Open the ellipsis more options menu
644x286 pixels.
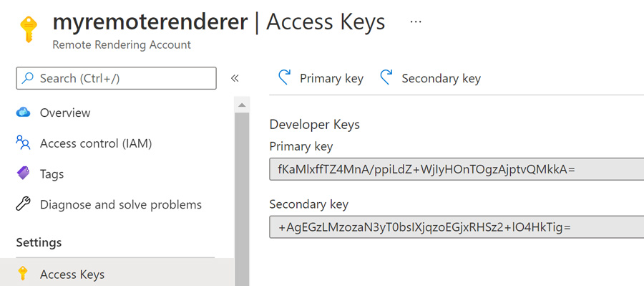point(416,22)
